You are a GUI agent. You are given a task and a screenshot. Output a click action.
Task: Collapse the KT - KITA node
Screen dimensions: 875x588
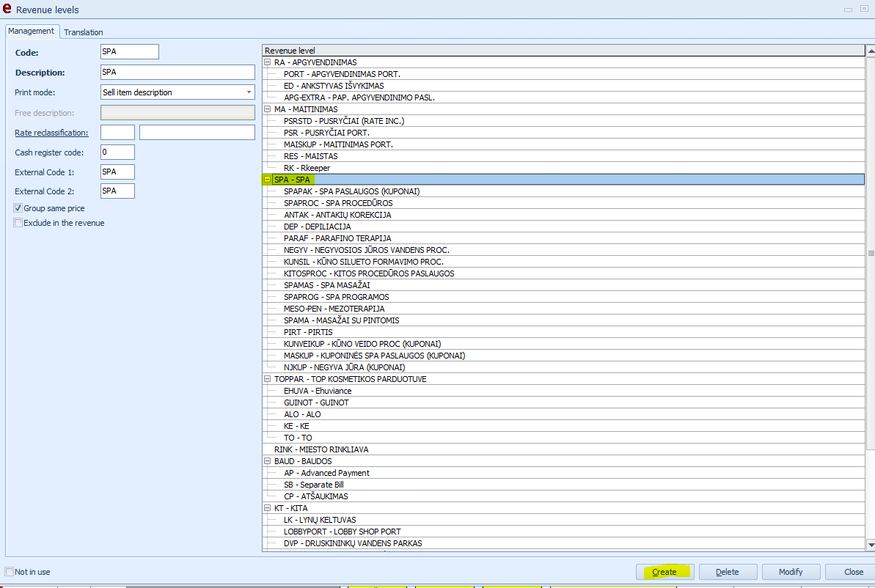(x=267, y=508)
